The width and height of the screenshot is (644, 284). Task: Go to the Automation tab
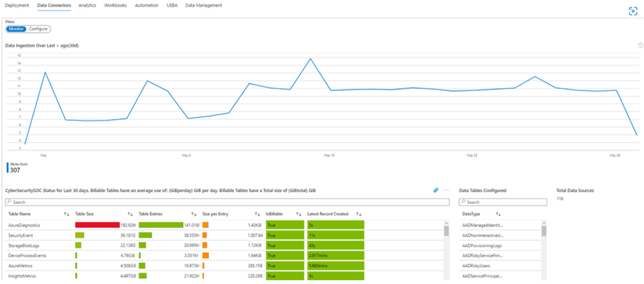pyautogui.click(x=147, y=5)
